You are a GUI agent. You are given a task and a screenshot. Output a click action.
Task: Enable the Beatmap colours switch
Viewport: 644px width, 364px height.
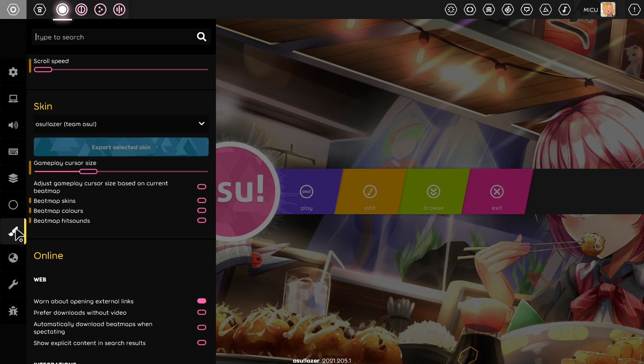tap(202, 210)
